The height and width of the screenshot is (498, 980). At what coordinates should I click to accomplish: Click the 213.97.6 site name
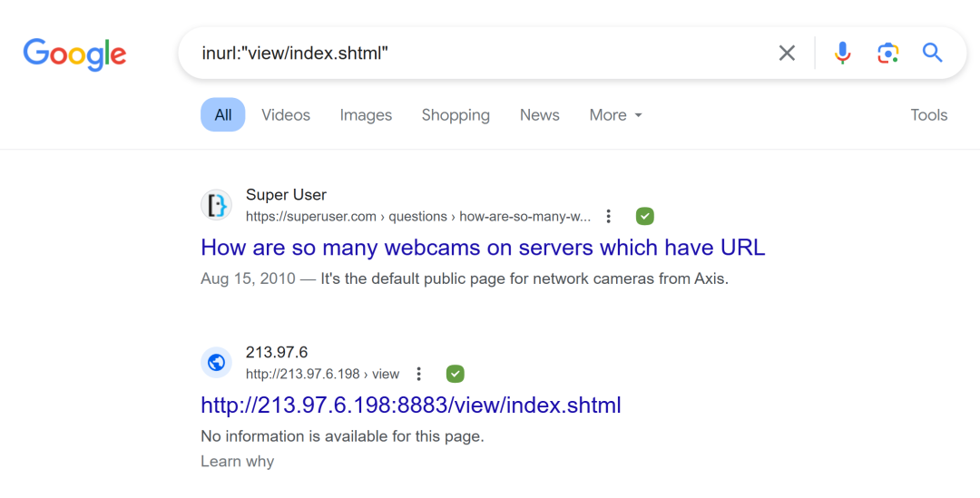point(276,353)
